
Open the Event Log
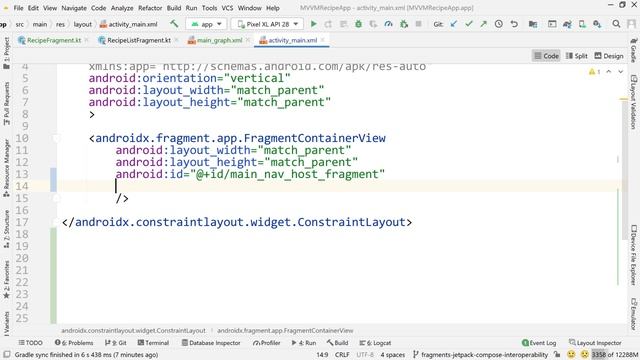pyautogui.click(x=539, y=342)
